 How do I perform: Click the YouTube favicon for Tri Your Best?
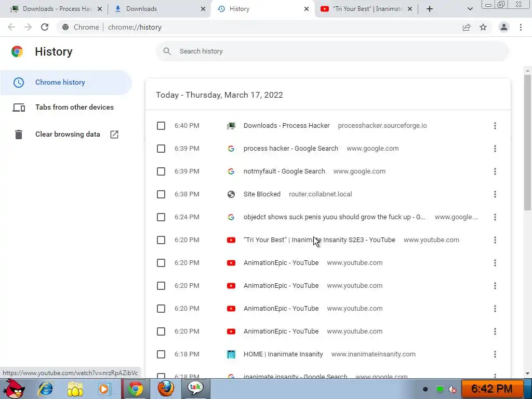point(231,240)
